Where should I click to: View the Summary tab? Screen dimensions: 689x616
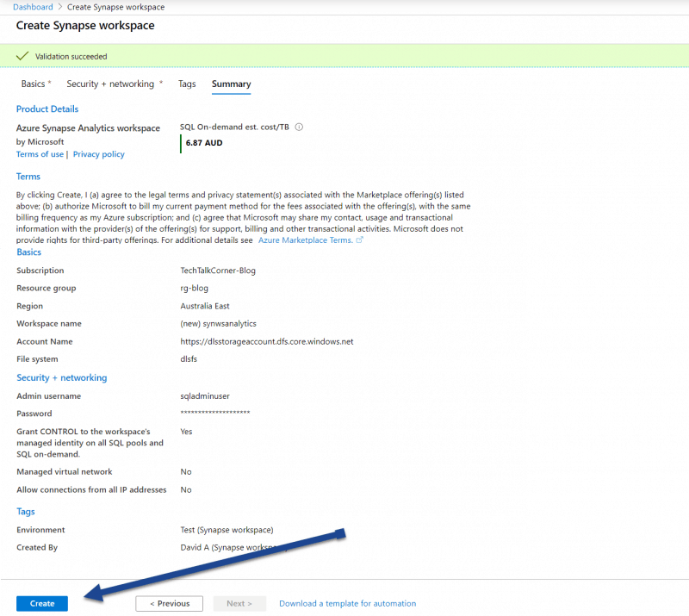[230, 84]
